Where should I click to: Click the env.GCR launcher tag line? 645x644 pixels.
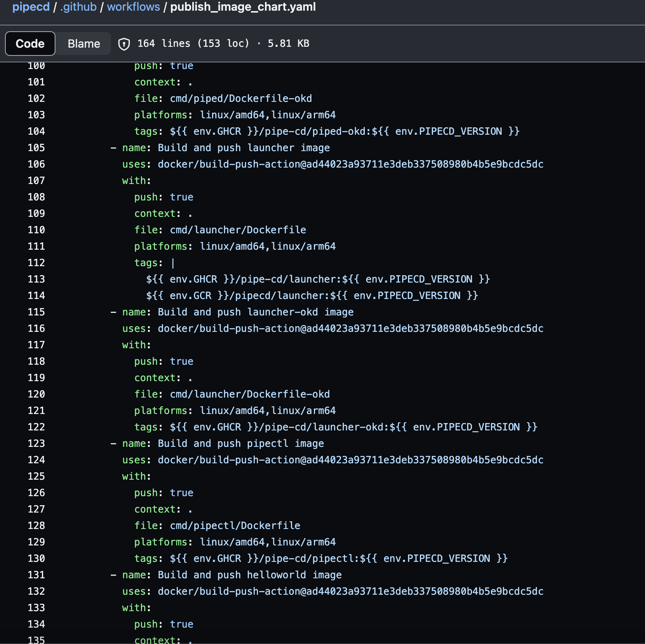[x=312, y=296]
